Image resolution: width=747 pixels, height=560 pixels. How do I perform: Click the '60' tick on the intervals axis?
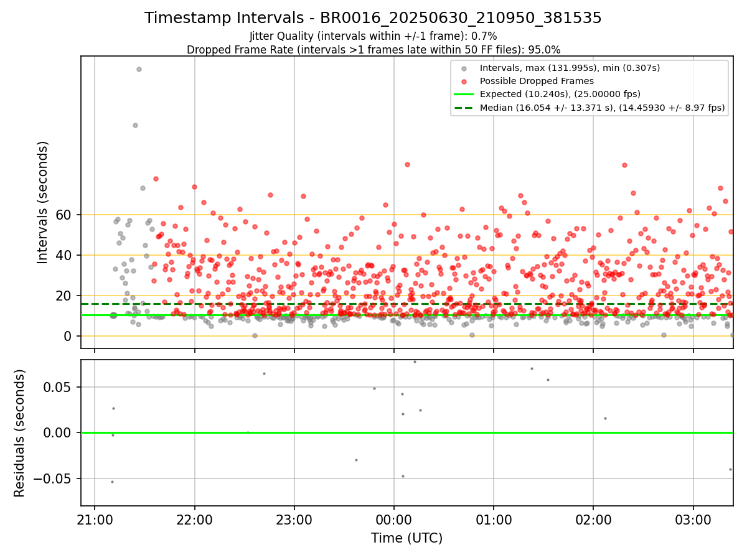(x=64, y=215)
